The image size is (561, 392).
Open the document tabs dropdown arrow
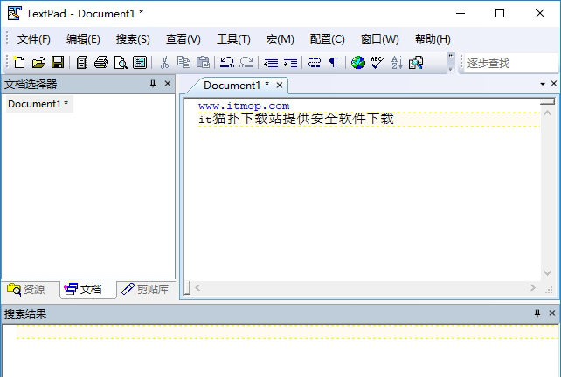tap(543, 84)
